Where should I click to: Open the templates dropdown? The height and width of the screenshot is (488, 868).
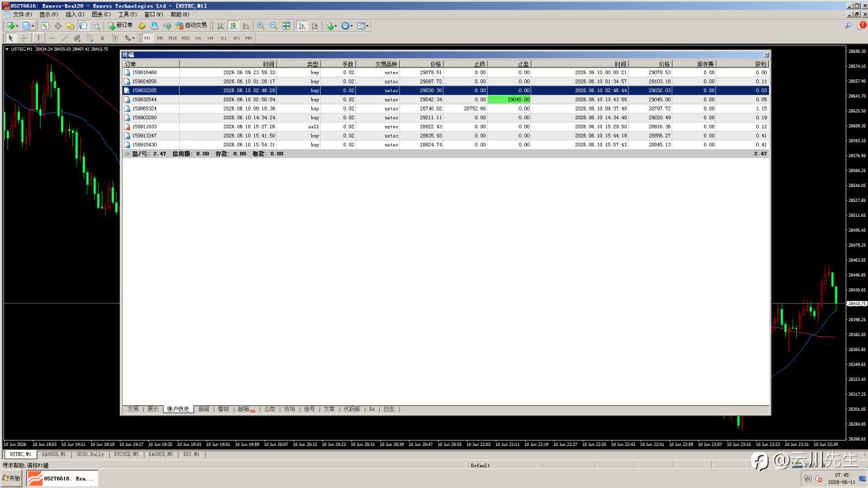click(363, 26)
